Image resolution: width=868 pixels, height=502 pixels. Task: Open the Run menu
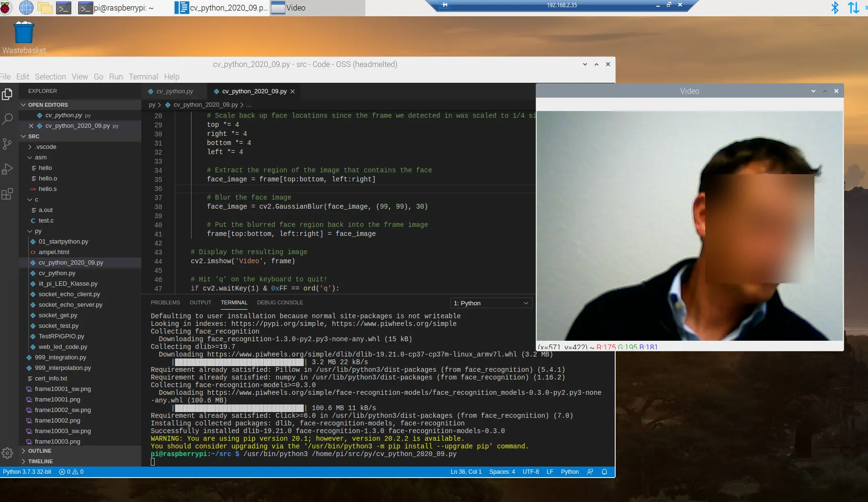115,77
